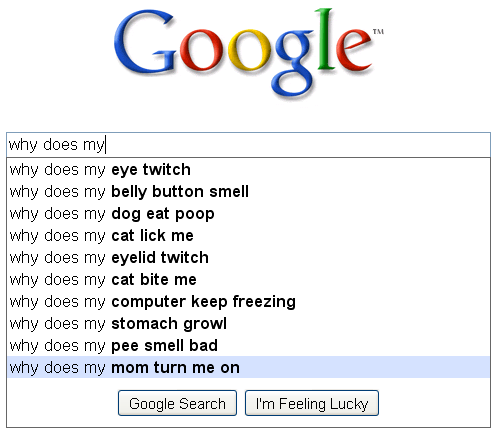The image size is (497, 434).
Task: Click the yellow letter o in logo
Action: (249, 50)
